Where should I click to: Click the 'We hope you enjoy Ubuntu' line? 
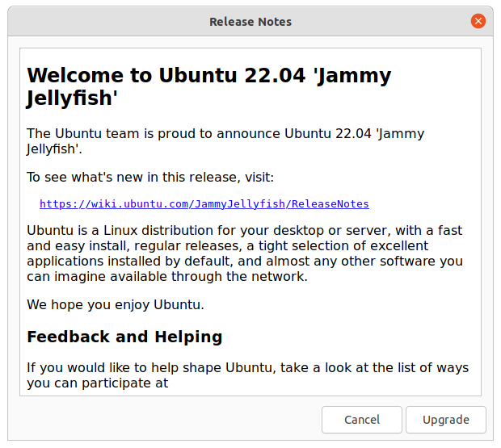pyautogui.click(x=116, y=305)
